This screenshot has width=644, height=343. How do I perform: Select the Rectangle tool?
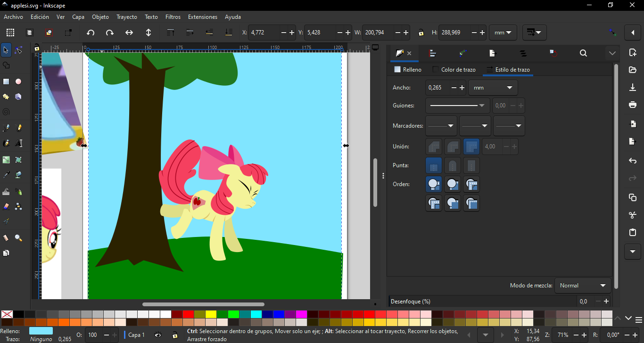tap(6, 82)
